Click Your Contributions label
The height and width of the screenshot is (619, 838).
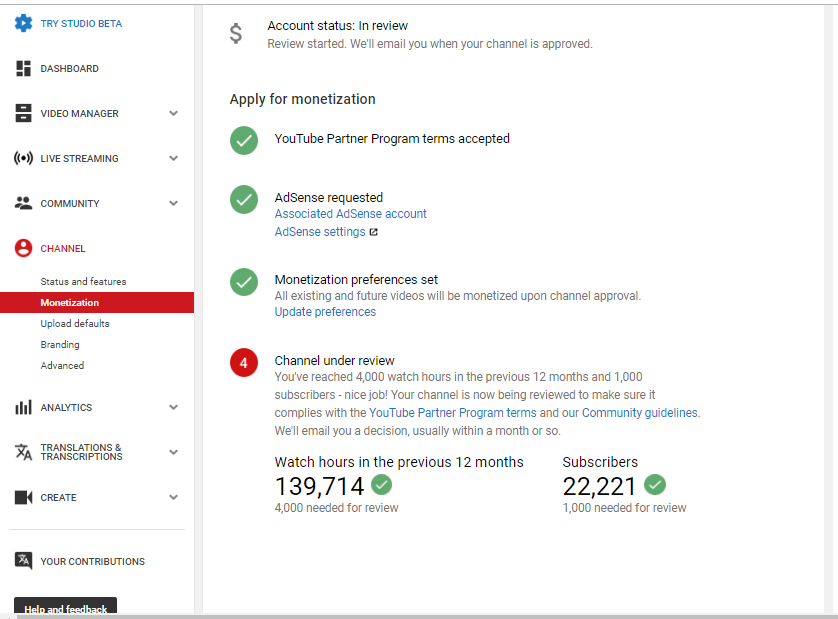[x=92, y=561]
